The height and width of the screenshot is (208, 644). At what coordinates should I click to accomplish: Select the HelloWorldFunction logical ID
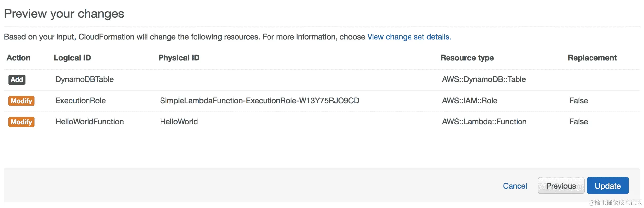[89, 122]
